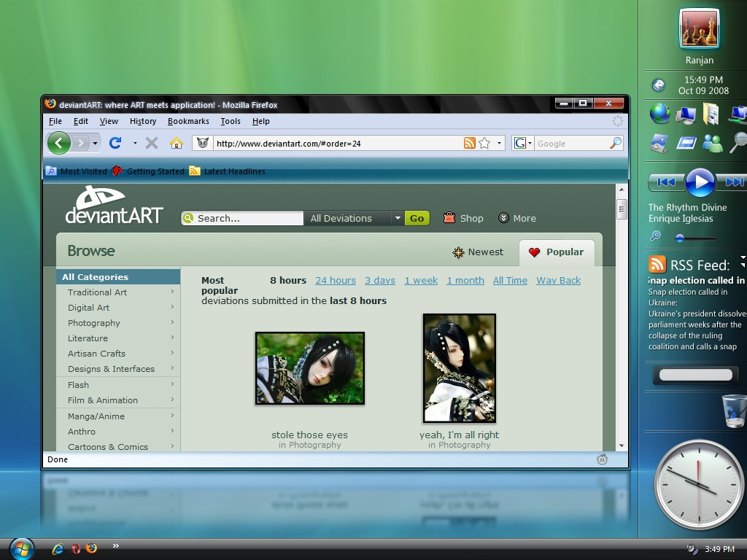Expand the Photography category arrow

click(x=172, y=322)
